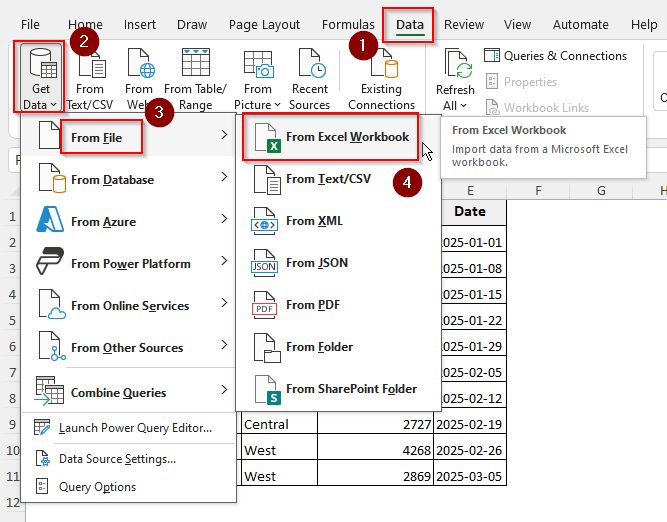Click the From JSON file icon
667x522 pixels.
[265, 263]
